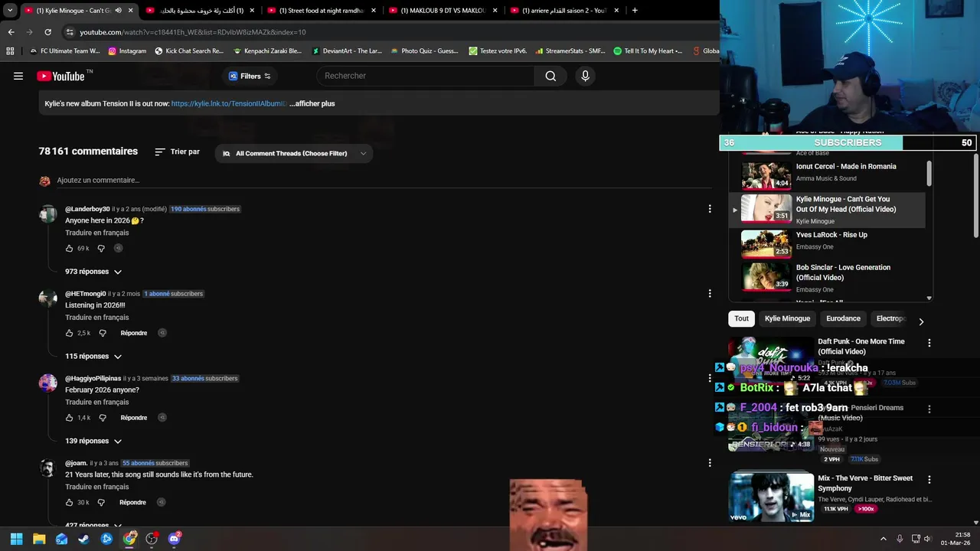Image resolution: width=980 pixels, height=551 pixels.
Task: Open the StreamerStats bookmark
Action: tap(570, 51)
